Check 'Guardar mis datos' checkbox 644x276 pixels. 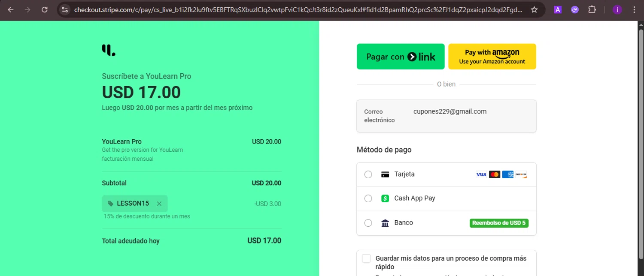pos(366,258)
